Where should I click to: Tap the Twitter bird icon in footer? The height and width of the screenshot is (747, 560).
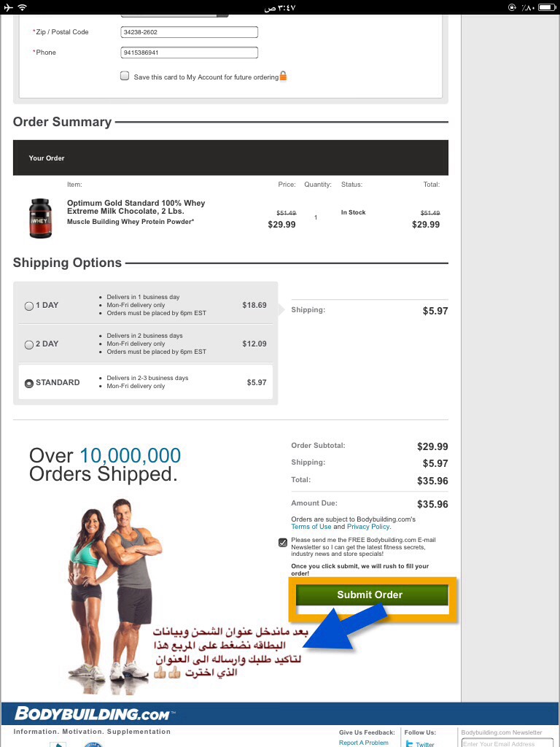coord(409,743)
